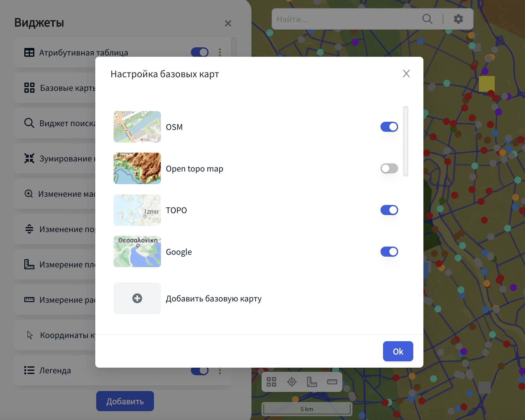Open the Атрибутивная таблица three-dot menu
The width and height of the screenshot is (525, 420).
click(220, 52)
